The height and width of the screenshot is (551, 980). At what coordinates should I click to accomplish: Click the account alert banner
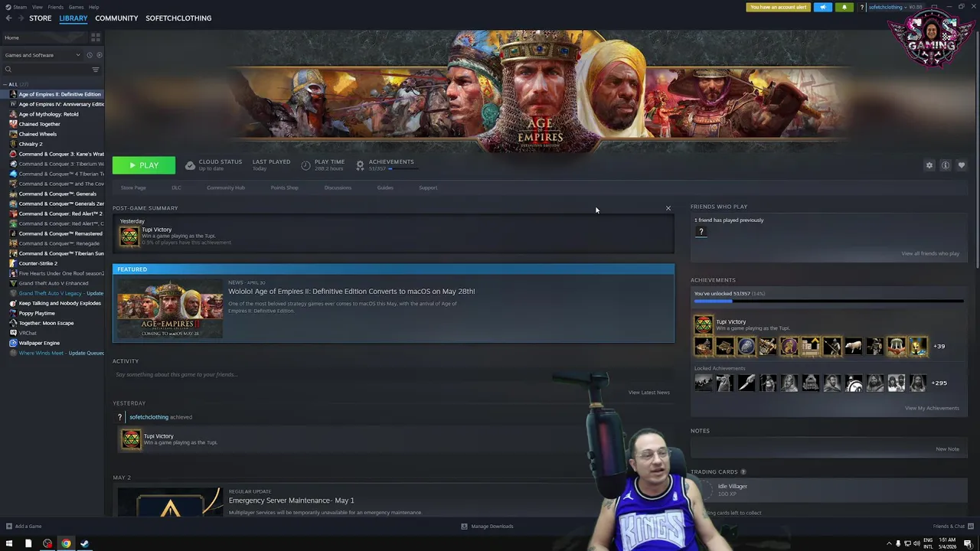pyautogui.click(x=778, y=7)
